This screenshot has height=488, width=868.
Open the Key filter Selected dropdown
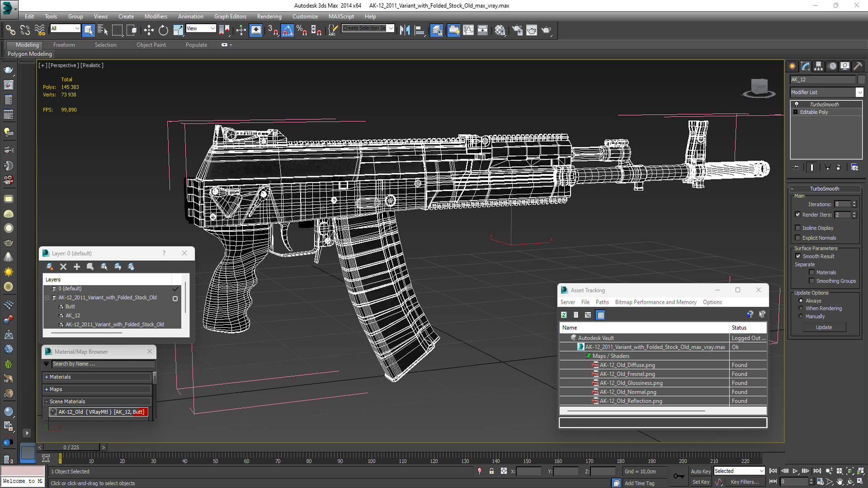pos(739,471)
